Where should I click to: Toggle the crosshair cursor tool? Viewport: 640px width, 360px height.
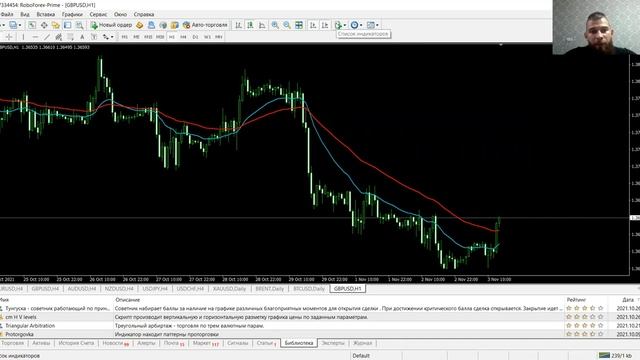pos(9,37)
